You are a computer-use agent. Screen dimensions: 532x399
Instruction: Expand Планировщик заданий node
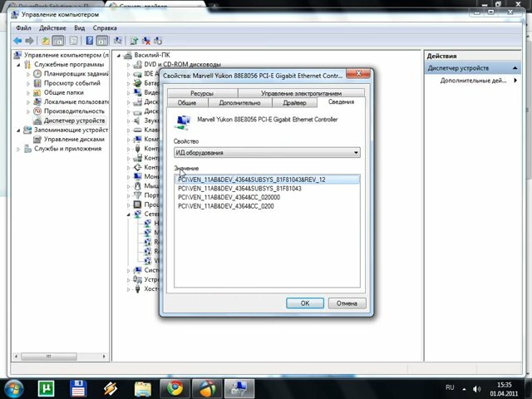[x=28, y=74]
